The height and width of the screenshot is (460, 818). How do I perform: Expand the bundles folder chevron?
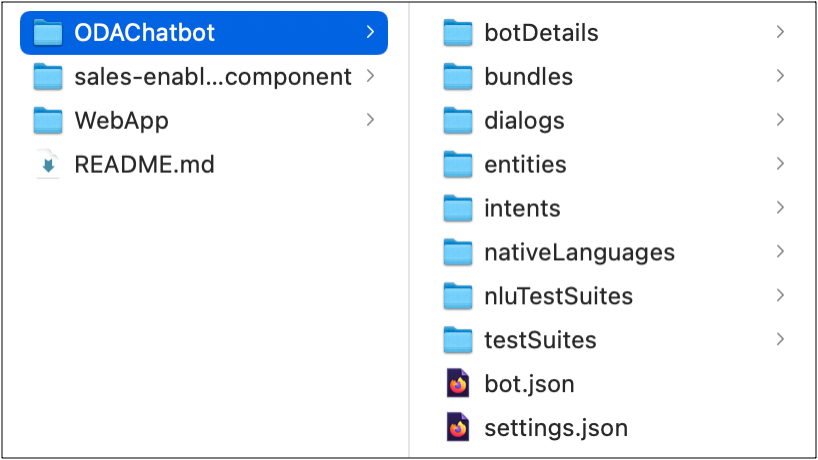point(780,76)
